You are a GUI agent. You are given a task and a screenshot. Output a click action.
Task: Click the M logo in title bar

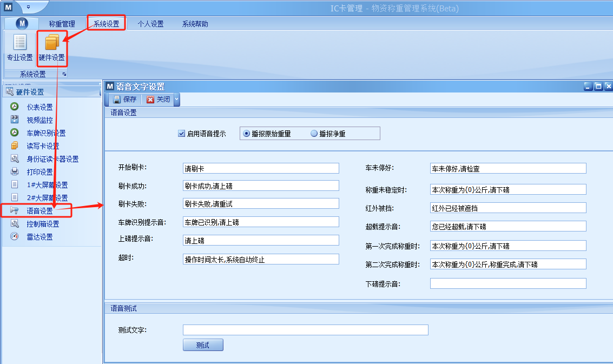tap(8, 7)
